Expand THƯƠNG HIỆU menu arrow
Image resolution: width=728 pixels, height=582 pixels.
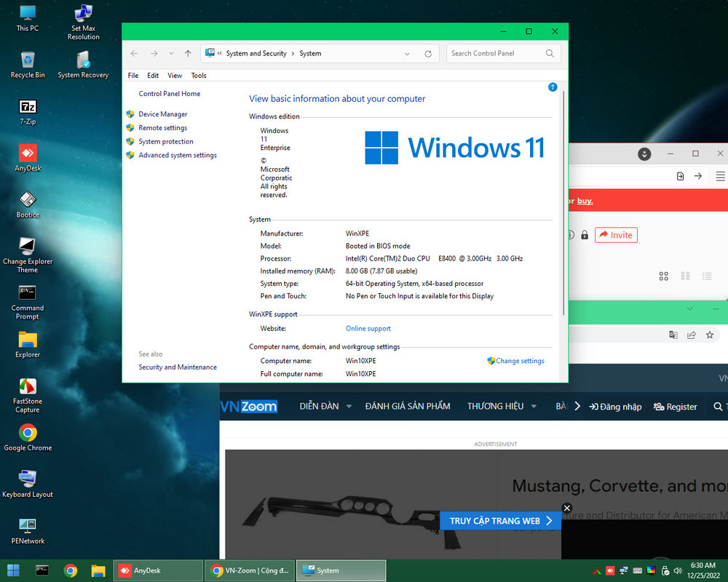[534, 407]
